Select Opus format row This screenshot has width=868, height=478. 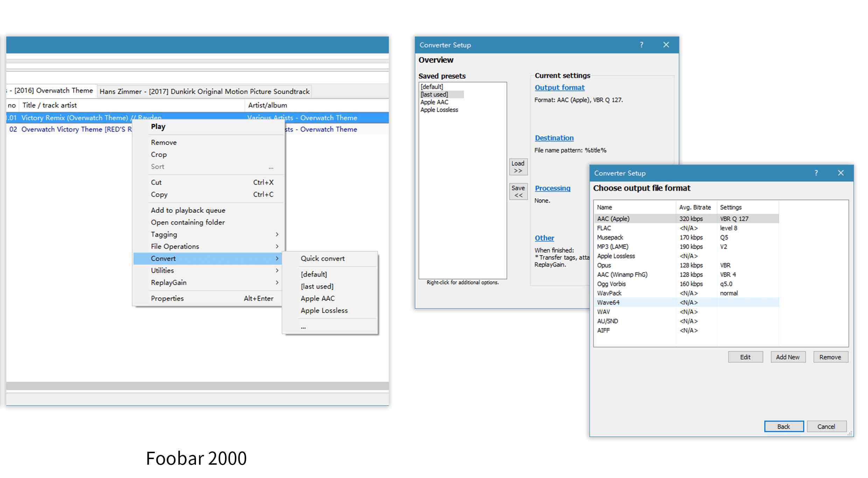click(x=686, y=265)
